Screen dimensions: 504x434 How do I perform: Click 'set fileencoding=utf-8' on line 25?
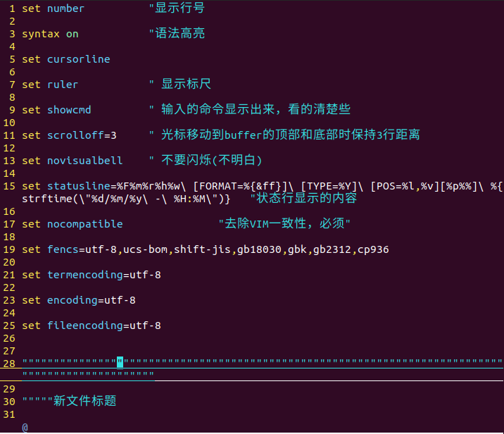[91, 325]
